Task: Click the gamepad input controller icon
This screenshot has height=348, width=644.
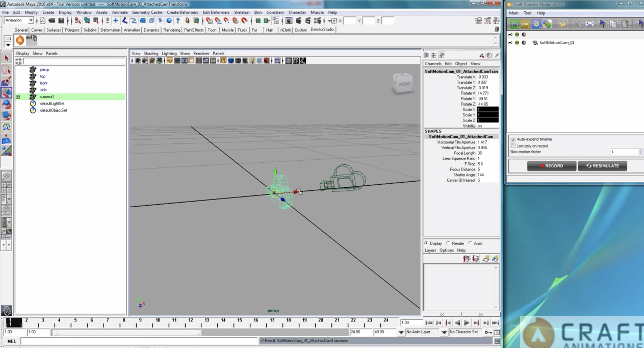Action: 590,23
